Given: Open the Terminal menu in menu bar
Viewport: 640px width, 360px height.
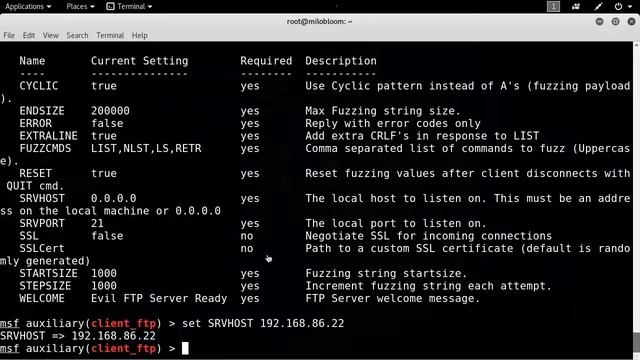Looking at the screenshot, I should tap(110, 36).
